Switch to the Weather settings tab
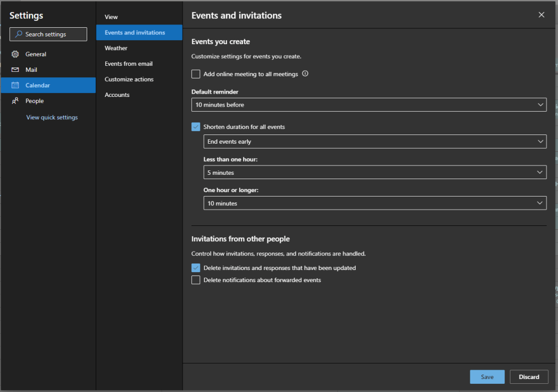Image resolution: width=558 pixels, height=392 pixels. point(116,48)
